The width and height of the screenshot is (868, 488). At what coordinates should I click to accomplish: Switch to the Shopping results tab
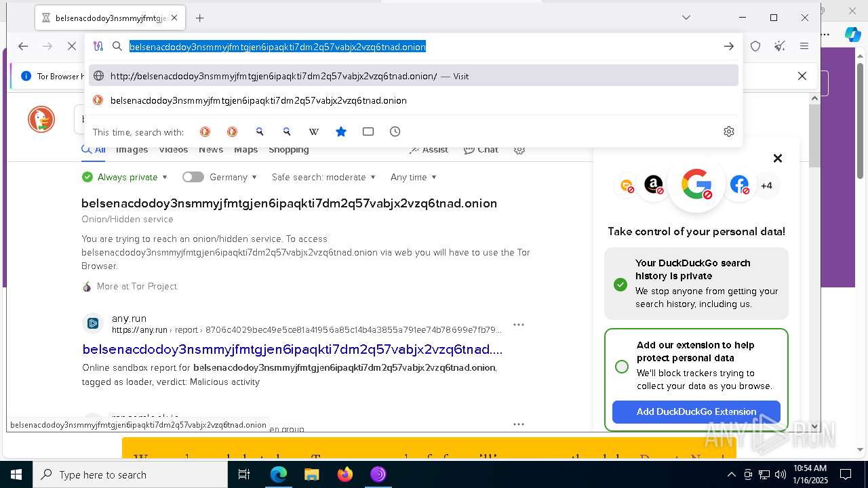(x=289, y=150)
